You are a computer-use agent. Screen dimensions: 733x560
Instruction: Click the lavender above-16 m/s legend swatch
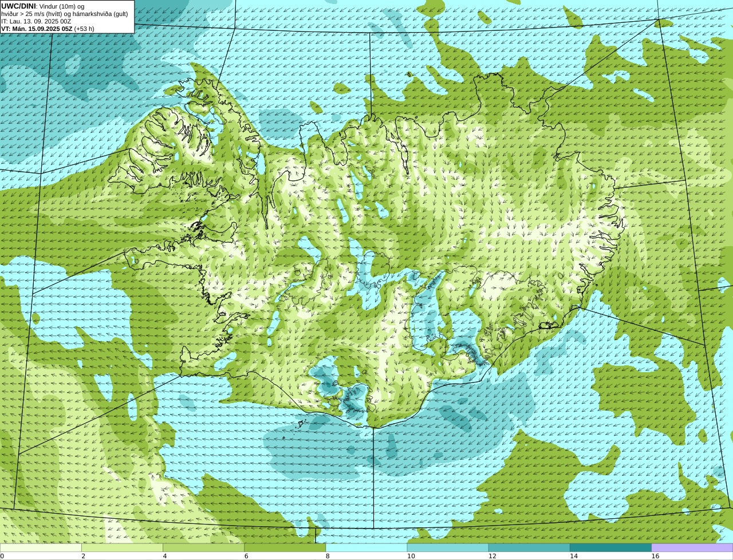tap(692, 548)
